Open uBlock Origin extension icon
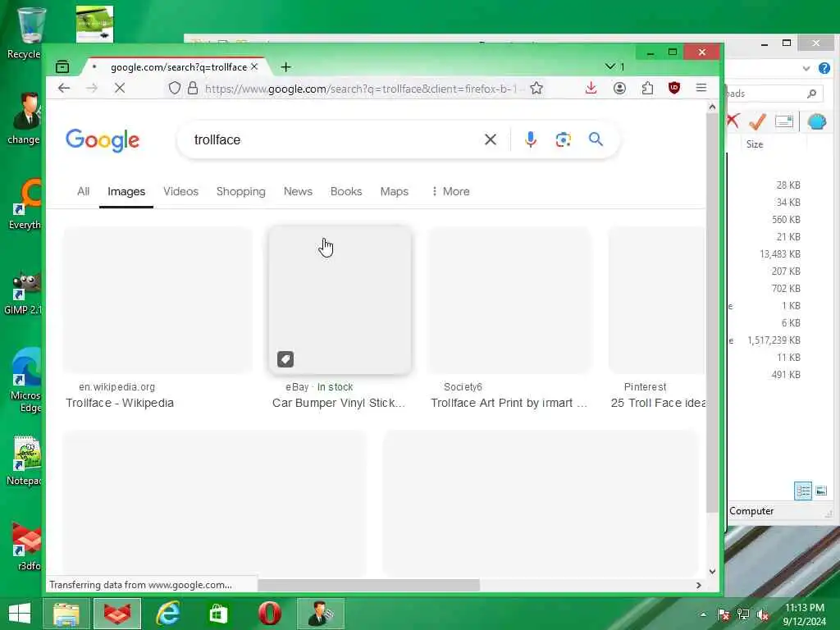Viewport: 840px width, 630px height. point(674,88)
